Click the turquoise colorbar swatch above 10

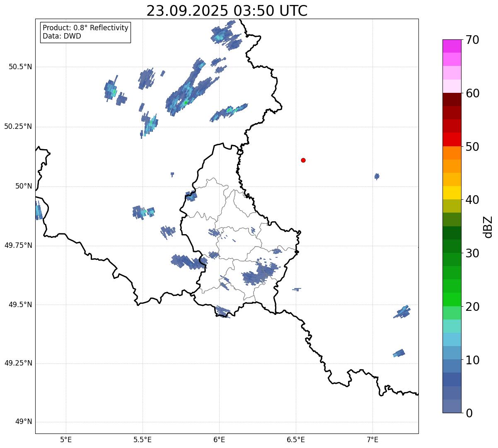click(452, 326)
